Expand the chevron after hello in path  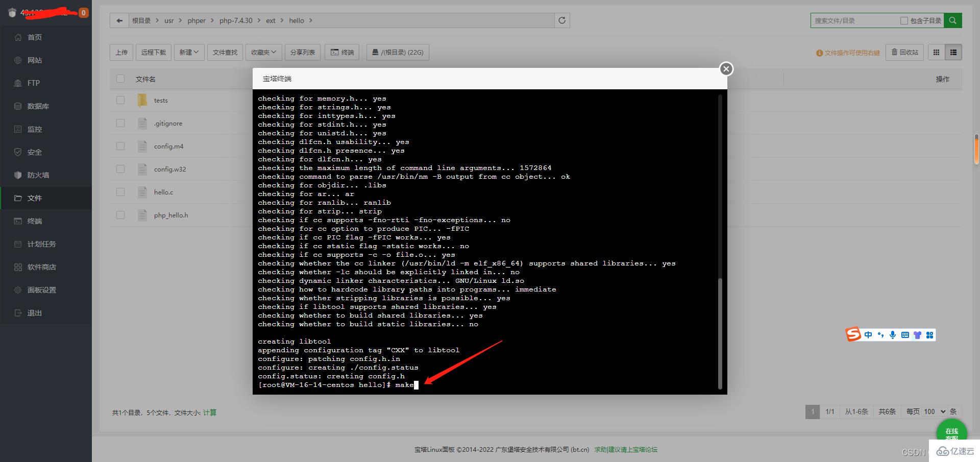310,20
